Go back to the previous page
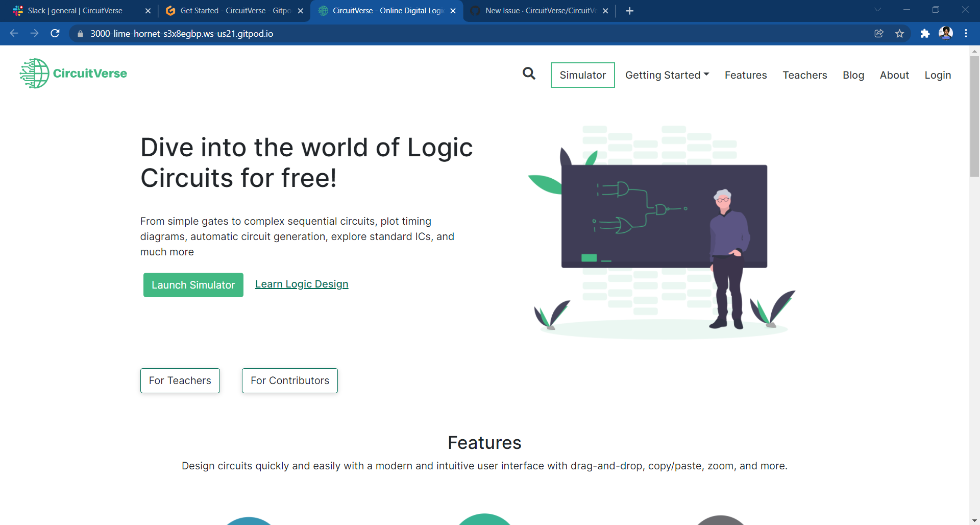This screenshot has height=525, width=980. (x=13, y=34)
